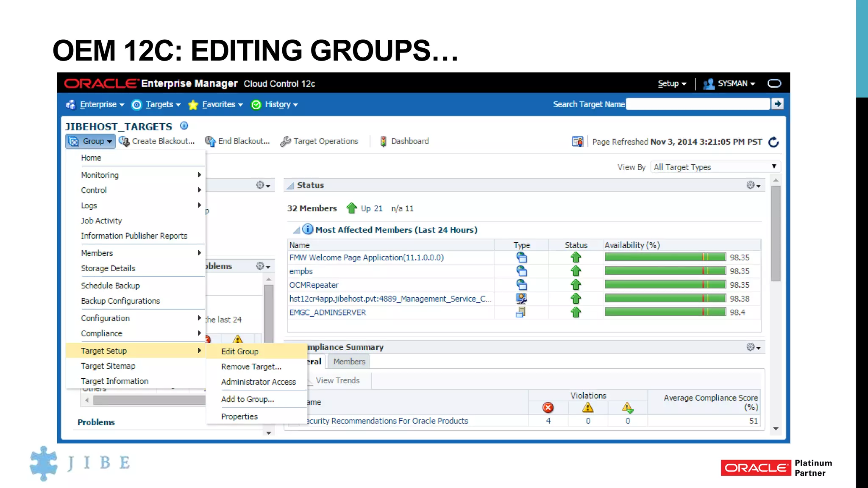Click the Create Blackout icon
This screenshot has height=488, width=868.
click(124, 141)
